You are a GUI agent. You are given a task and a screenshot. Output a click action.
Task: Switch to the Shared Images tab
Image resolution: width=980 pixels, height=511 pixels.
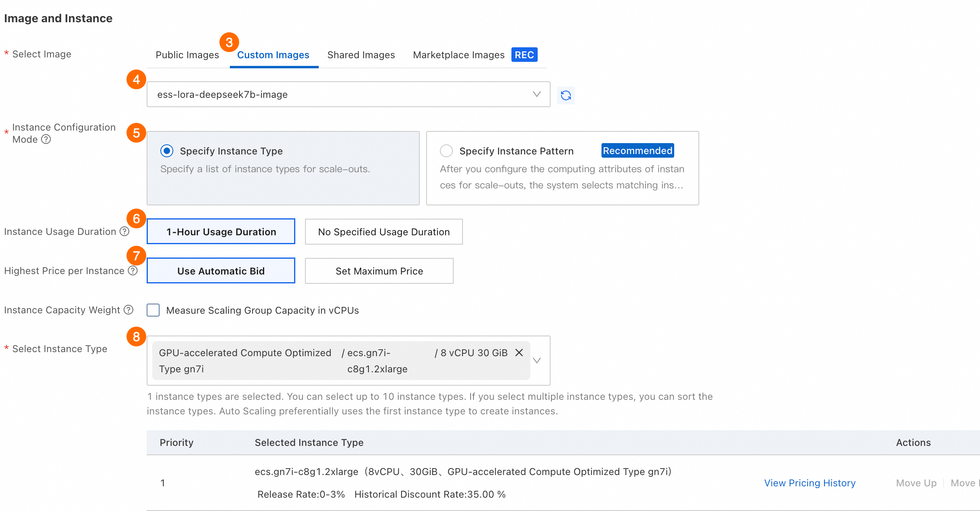(x=361, y=55)
